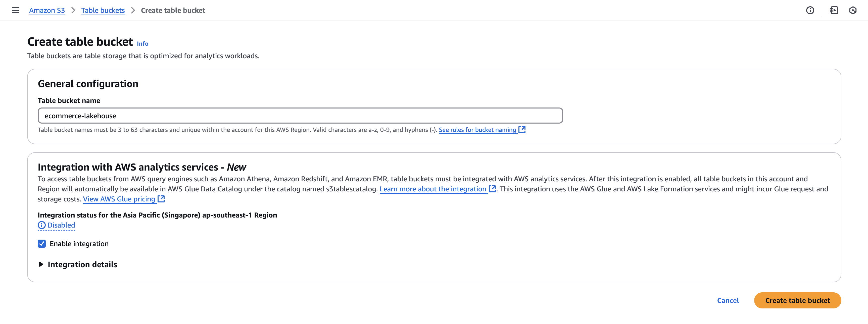
Task: Click external-link icon beside bucket naming rules
Action: 522,130
